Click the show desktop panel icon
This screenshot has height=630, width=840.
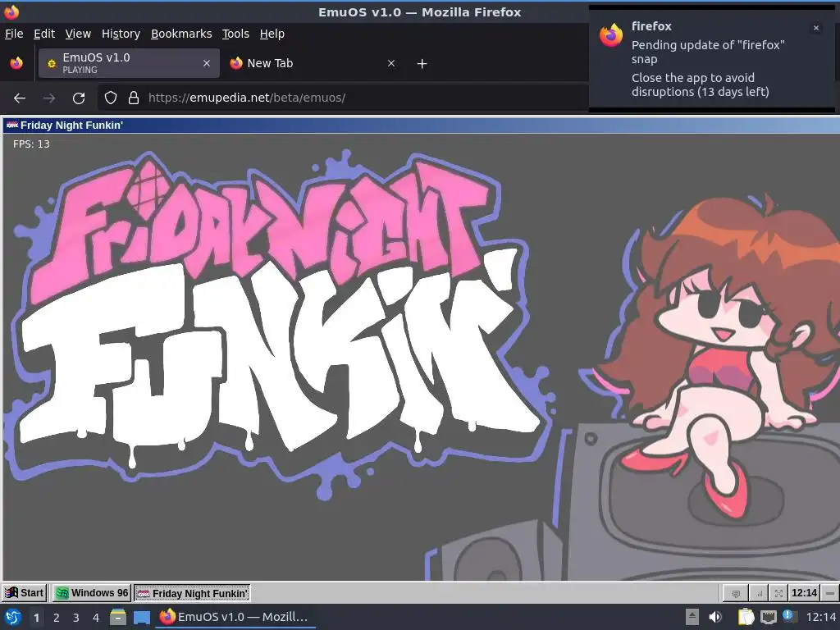[141, 618]
